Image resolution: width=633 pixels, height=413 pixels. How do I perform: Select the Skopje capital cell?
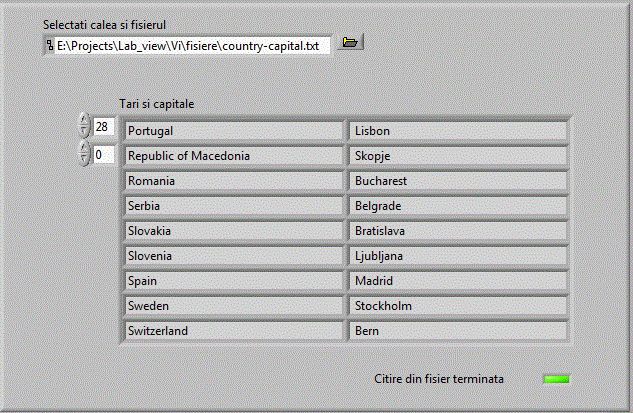pos(458,156)
